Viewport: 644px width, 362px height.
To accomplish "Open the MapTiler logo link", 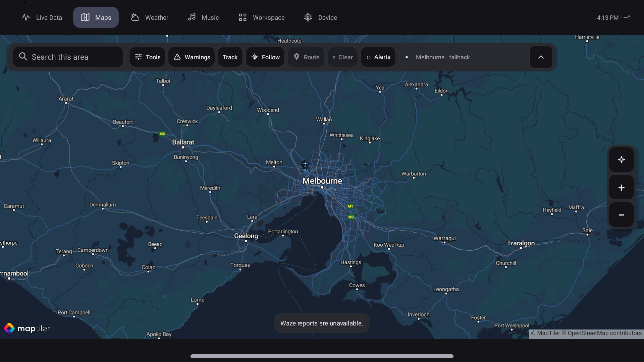I will (27, 328).
